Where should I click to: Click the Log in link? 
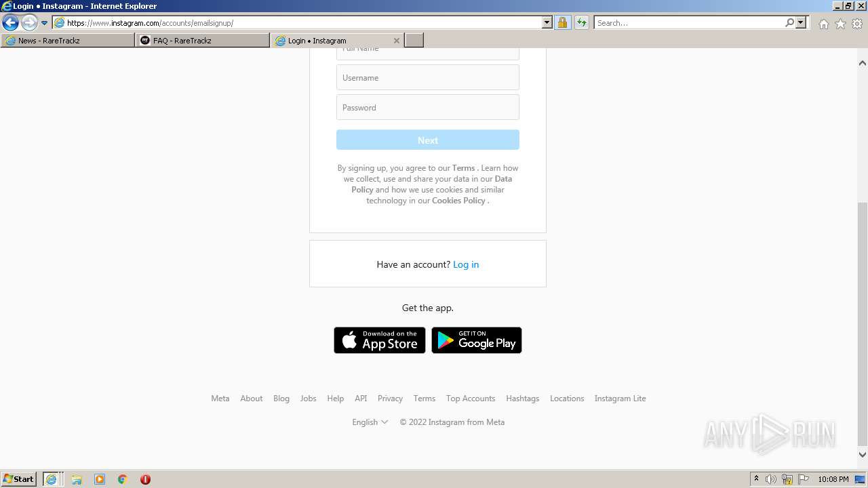[466, 264]
